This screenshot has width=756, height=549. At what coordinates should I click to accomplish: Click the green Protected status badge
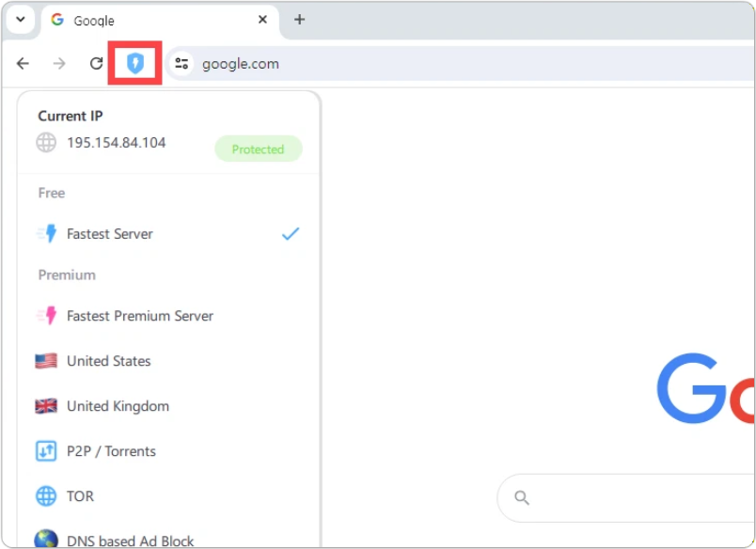[258, 149]
